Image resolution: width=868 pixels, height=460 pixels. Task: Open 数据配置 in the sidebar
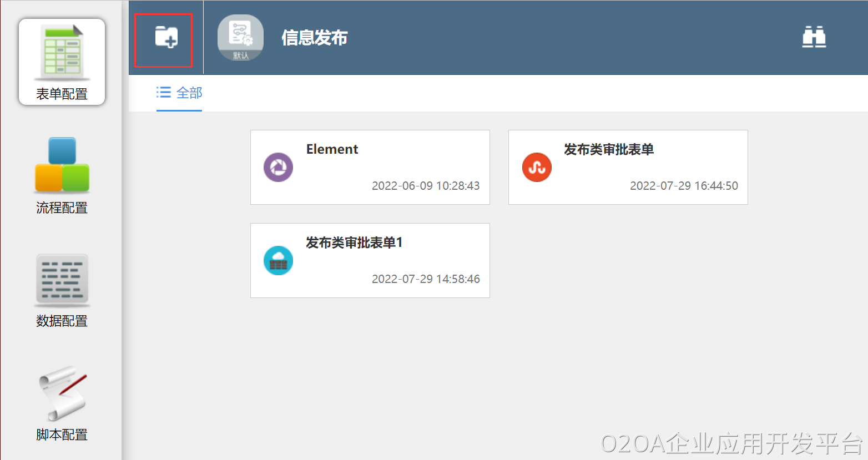coord(62,291)
